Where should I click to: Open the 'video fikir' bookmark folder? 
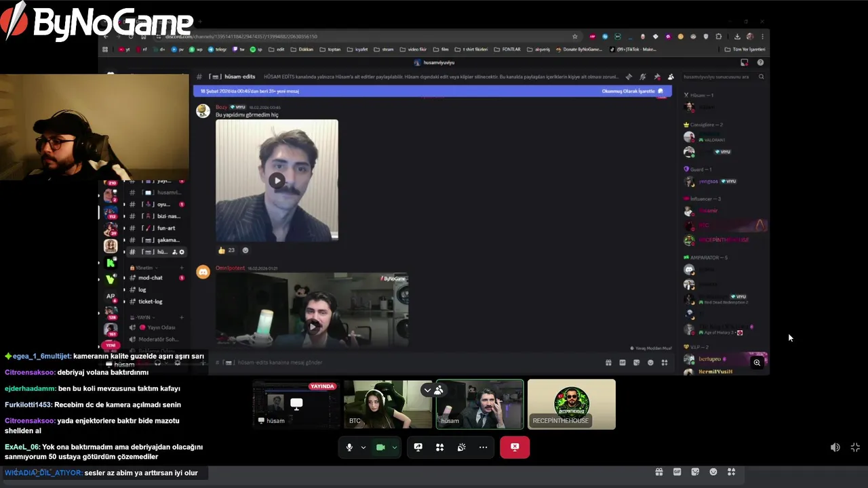click(x=414, y=49)
